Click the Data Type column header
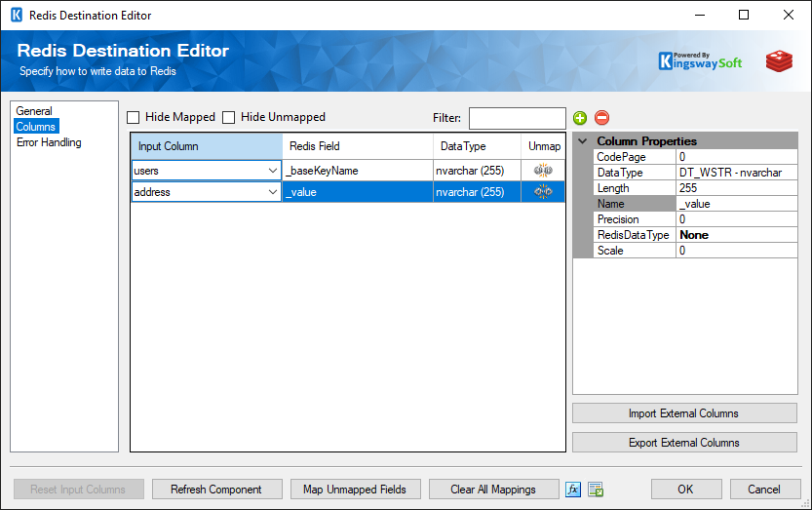 click(477, 146)
